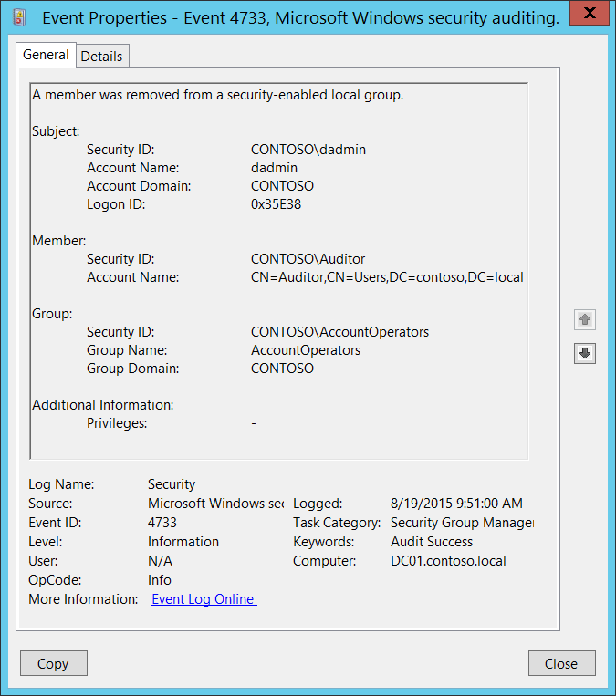Image resolution: width=616 pixels, height=696 pixels.
Task: Click the Logged timestamp 8/19/2015 9:51:00 AM
Action: pyautogui.click(x=456, y=504)
